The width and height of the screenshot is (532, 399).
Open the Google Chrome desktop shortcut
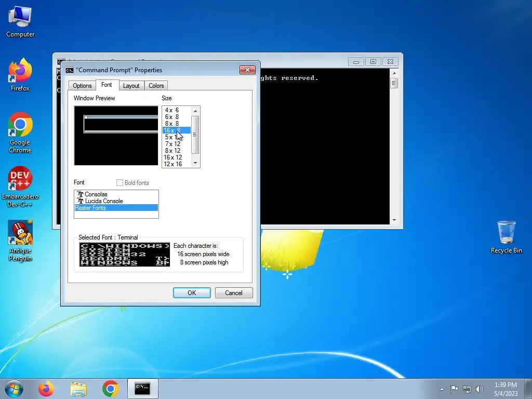pyautogui.click(x=20, y=132)
